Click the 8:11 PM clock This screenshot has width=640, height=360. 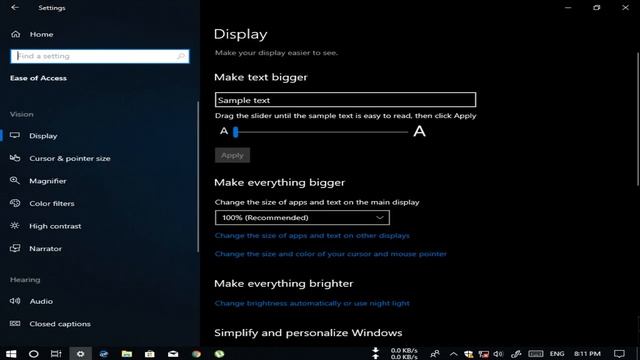tap(587, 354)
